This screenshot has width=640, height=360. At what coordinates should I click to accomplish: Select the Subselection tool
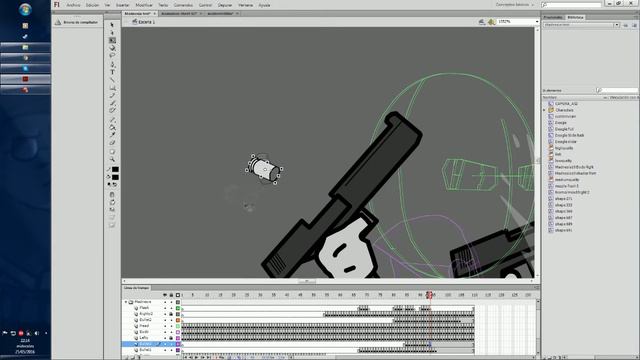pyautogui.click(x=112, y=33)
